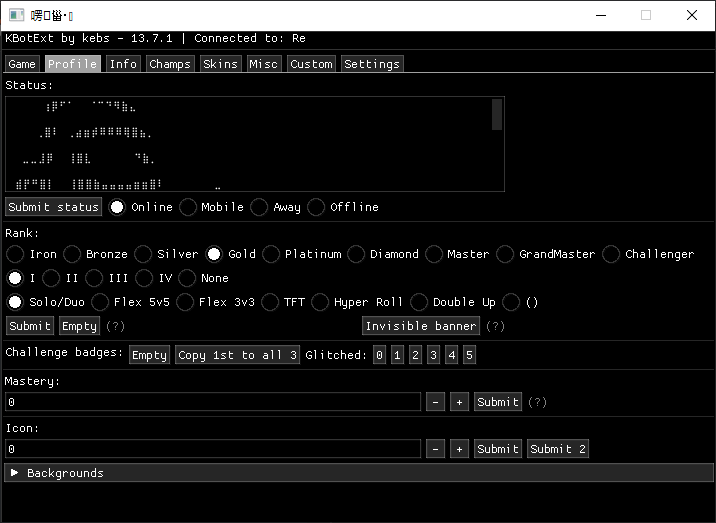Screen dimensions: 716x523
Task: Click the help (?) beside Invisible banner
Action: point(495,326)
